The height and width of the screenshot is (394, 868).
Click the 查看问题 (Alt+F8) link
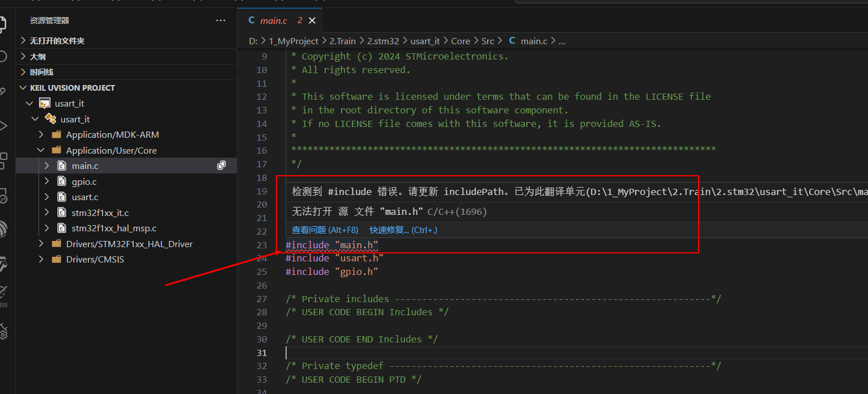pos(325,230)
